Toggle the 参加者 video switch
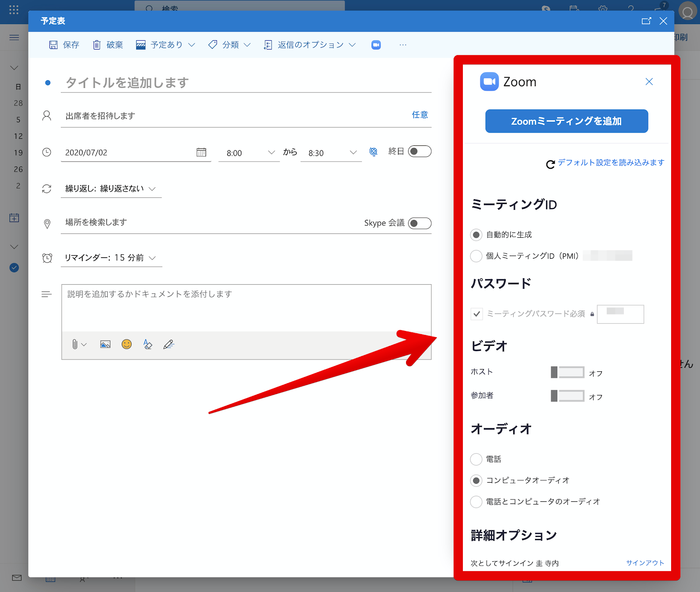The width and height of the screenshot is (700, 592). (x=567, y=396)
